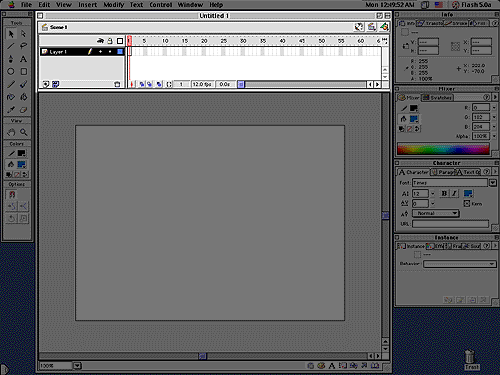
Task: Switch to the Paragraph tab
Action: click(x=443, y=172)
